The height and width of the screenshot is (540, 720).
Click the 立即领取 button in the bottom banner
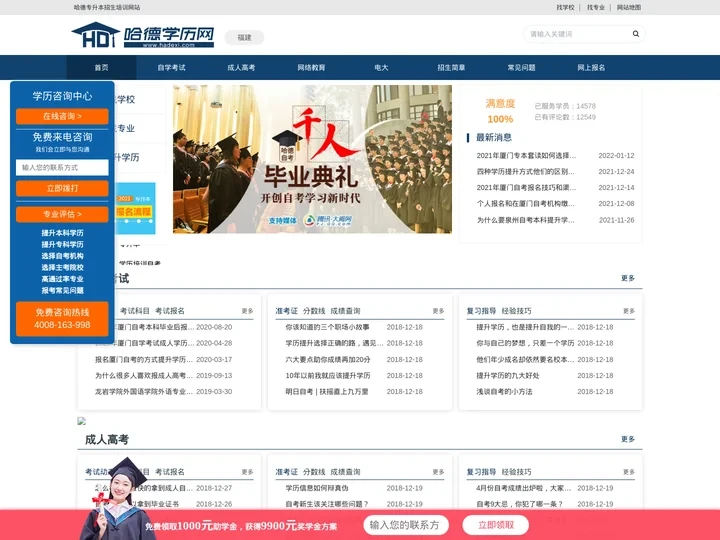tap(496, 525)
